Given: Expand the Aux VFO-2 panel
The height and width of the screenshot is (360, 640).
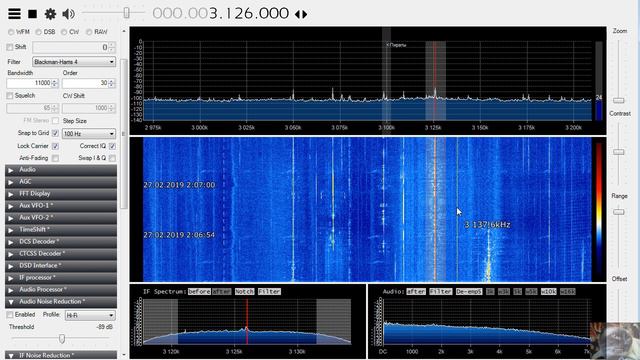Looking at the screenshot, I should pyautogui.click(x=61, y=218).
